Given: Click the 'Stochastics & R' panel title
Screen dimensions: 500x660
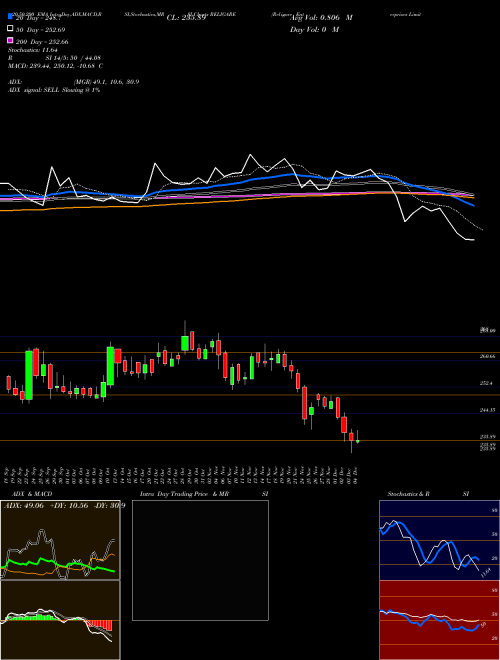Looking at the screenshot, I should [408, 494].
